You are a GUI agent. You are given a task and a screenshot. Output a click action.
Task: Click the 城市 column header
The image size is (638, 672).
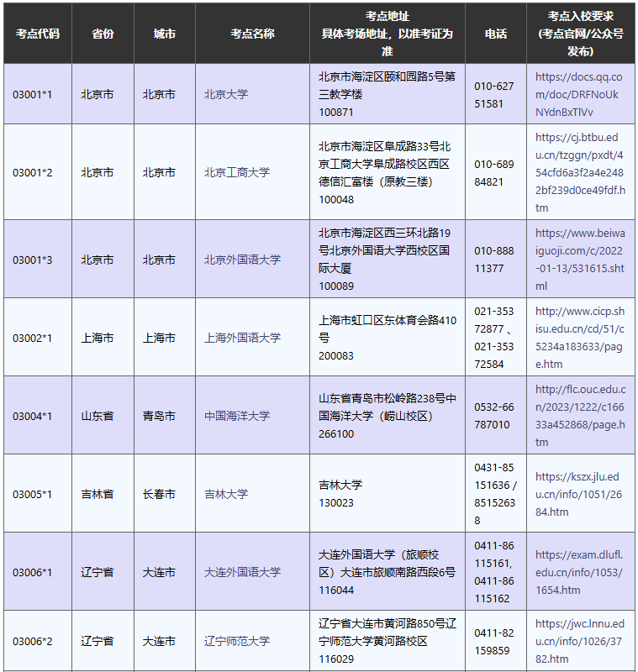[165, 34]
